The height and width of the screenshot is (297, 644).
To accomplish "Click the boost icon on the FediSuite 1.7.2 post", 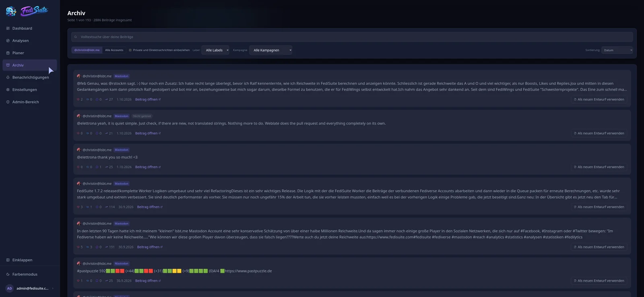I will coord(88,207).
